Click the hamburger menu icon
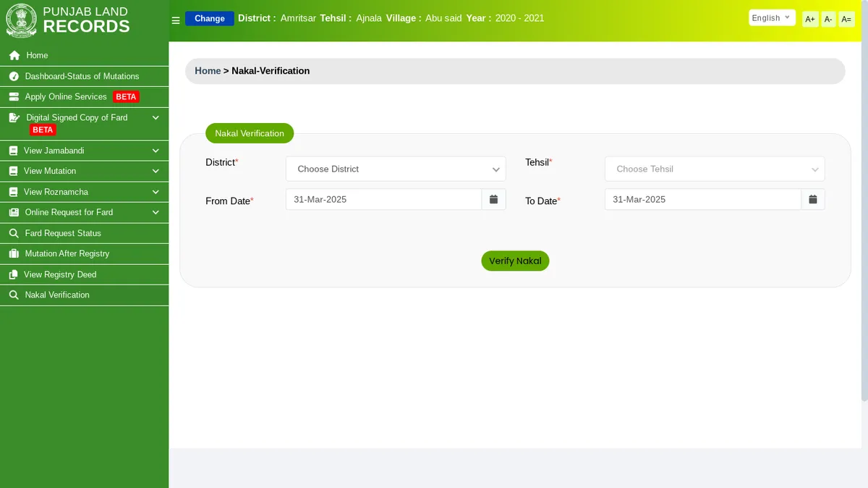 (175, 20)
